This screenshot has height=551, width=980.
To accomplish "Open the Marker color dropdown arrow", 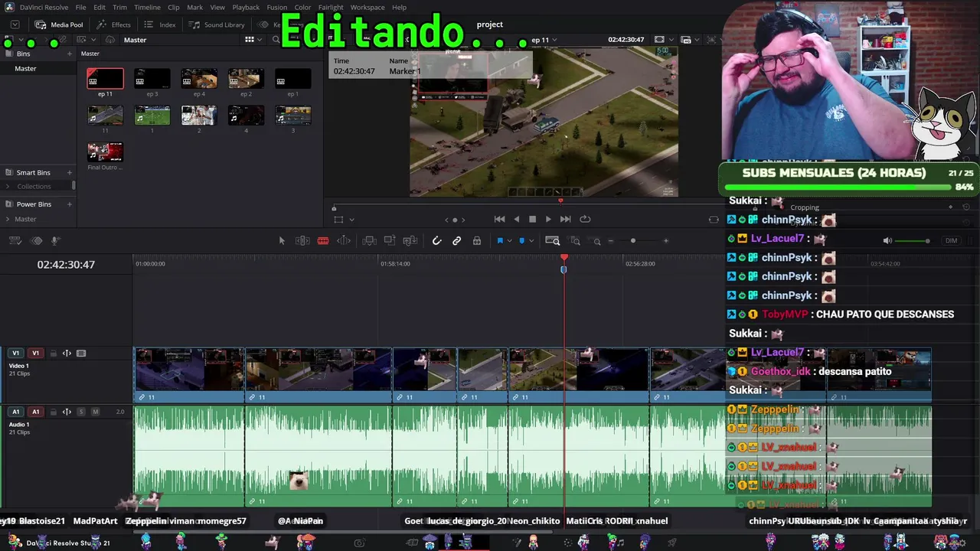I will click(531, 241).
